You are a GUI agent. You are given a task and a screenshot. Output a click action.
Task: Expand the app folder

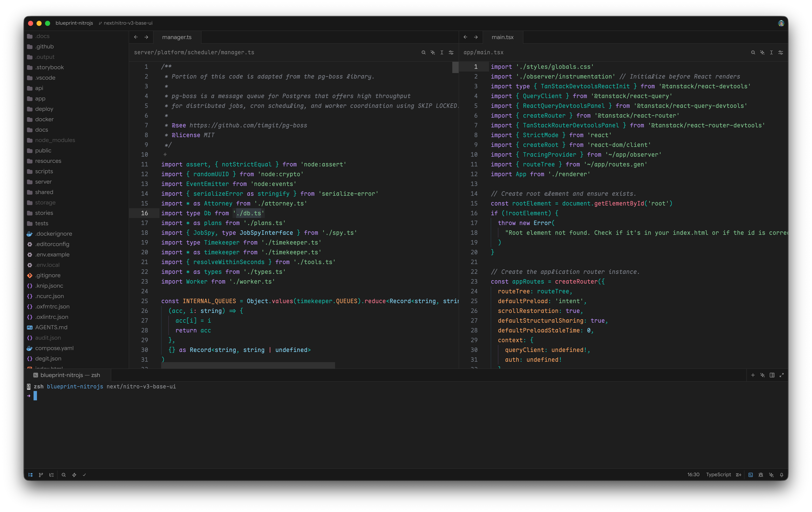click(76, 98)
